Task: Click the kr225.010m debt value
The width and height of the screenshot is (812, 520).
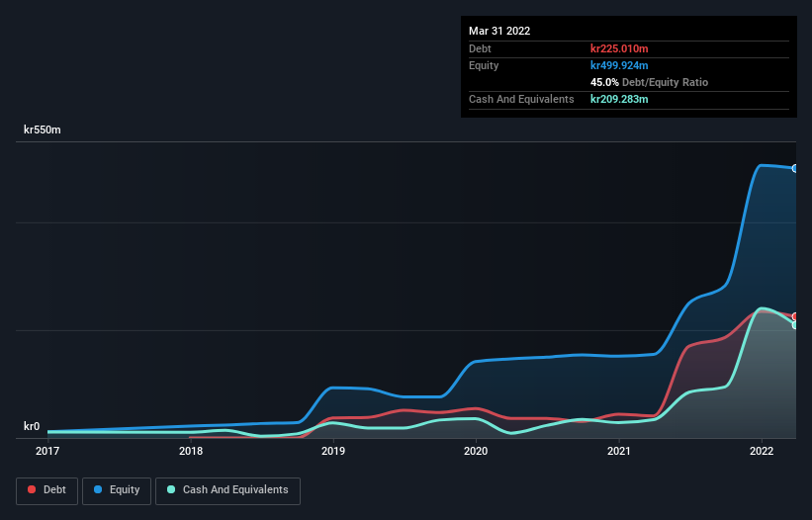Action: pyautogui.click(x=619, y=48)
